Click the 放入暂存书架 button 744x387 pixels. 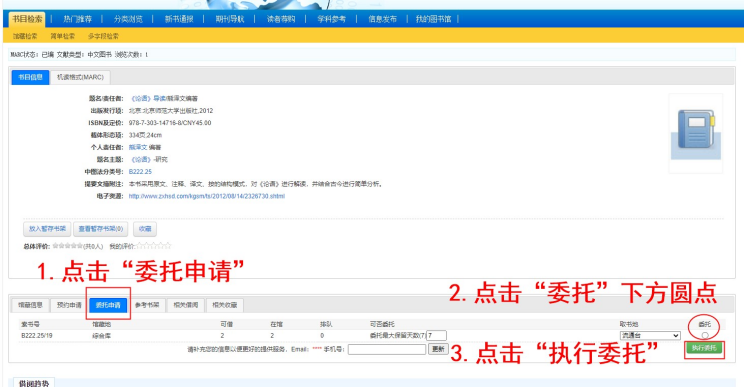coord(47,229)
